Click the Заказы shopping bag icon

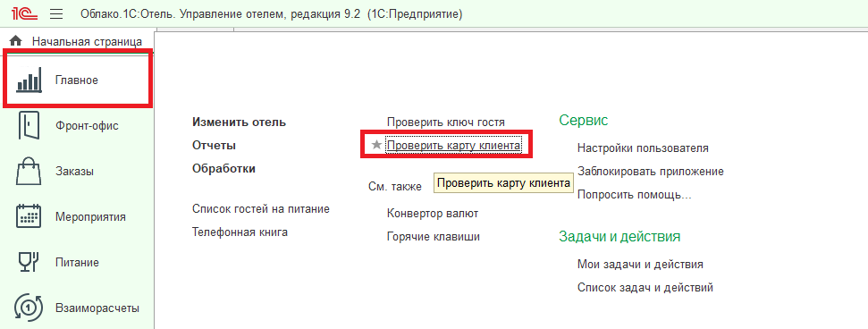pyautogui.click(x=29, y=171)
